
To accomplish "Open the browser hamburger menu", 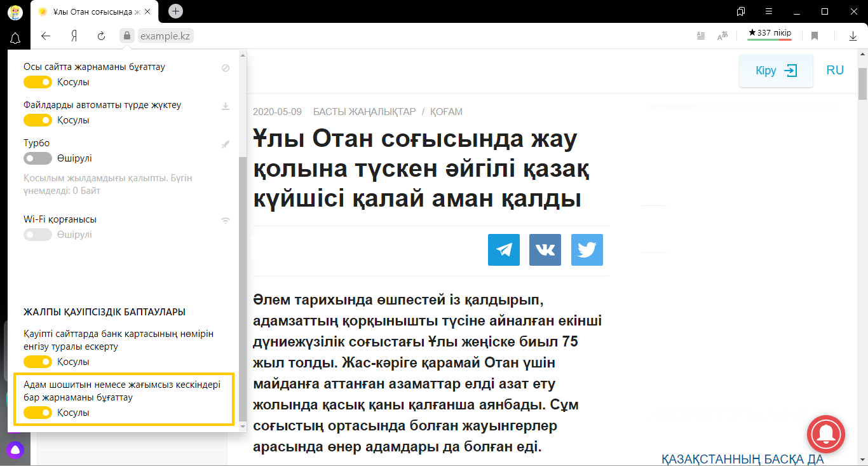I will pyautogui.click(x=769, y=11).
